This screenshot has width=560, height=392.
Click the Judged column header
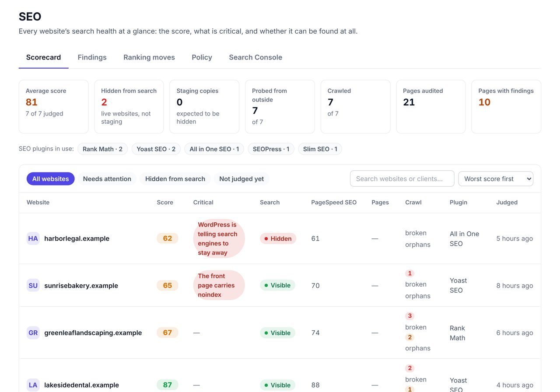point(507,202)
